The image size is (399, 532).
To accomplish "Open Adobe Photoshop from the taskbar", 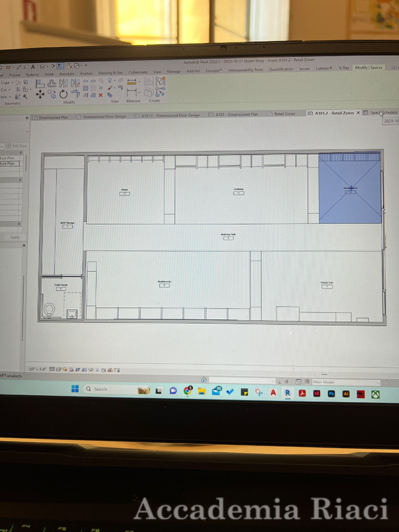I will [x=331, y=394].
